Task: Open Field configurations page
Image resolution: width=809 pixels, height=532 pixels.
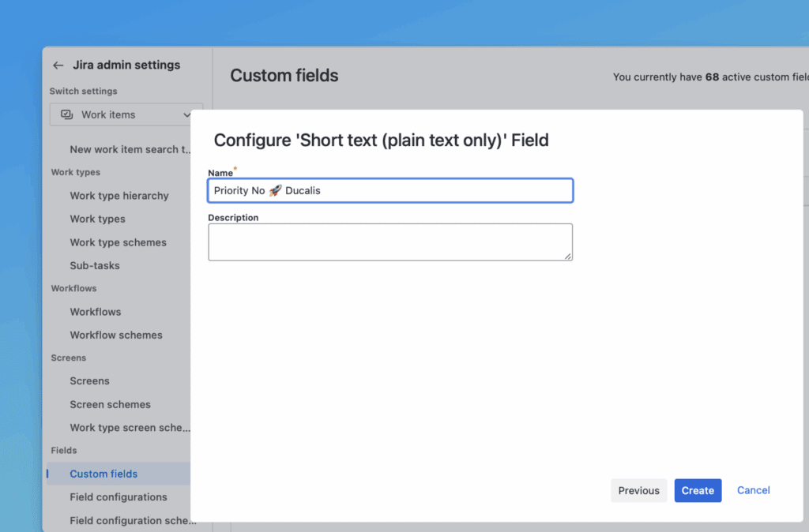Action: coord(119,496)
